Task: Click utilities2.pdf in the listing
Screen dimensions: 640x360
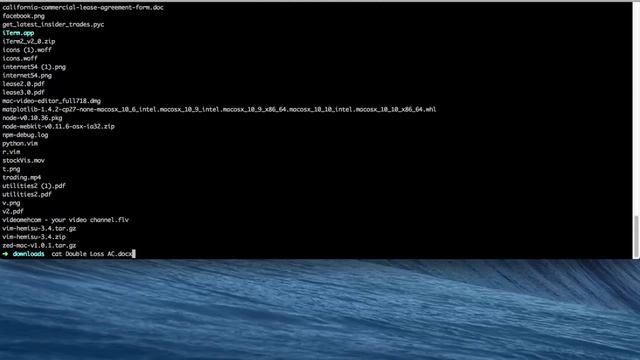Action: [x=27, y=195]
